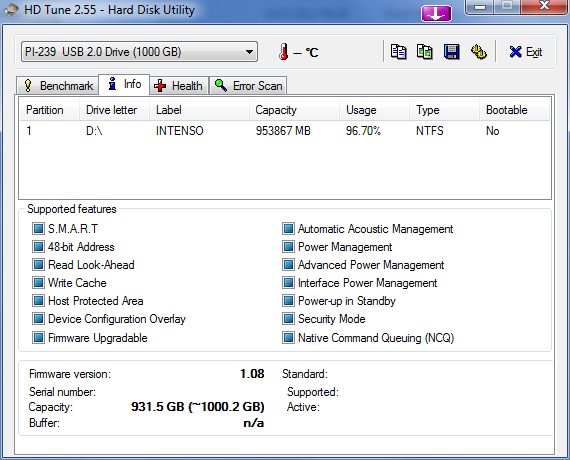Viewport: 570px width, 460px height.
Task: Toggle the Power-up in Standby checkbox
Action: (x=288, y=300)
